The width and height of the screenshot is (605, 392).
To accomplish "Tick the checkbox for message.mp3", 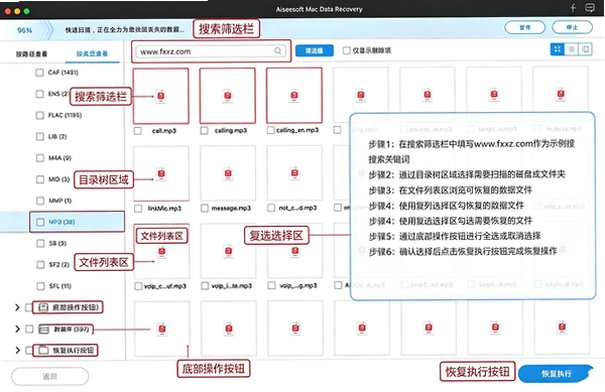I will tap(204, 208).
